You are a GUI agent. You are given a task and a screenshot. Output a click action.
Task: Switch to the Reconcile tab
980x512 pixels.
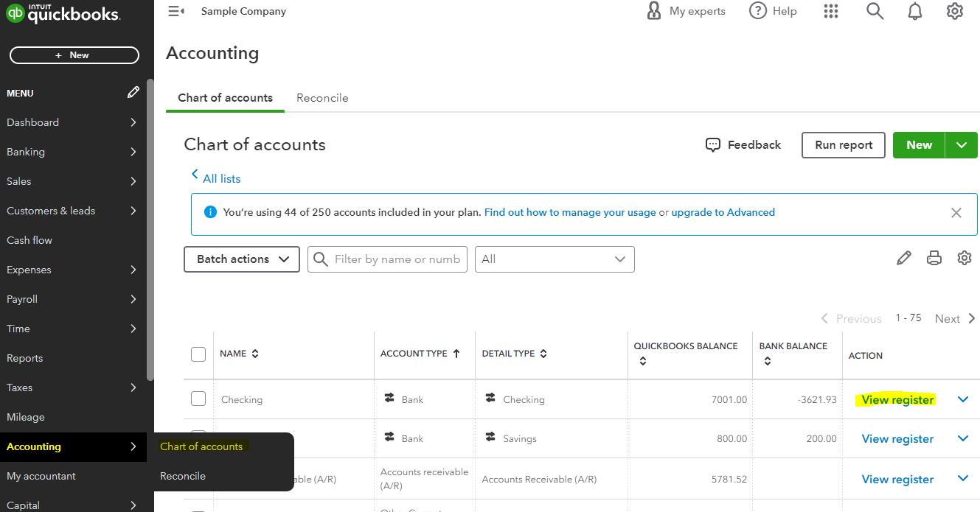322,98
